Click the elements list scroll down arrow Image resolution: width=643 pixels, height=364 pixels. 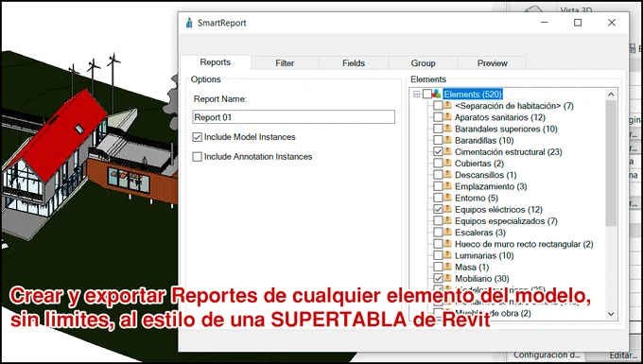pos(611,314)
